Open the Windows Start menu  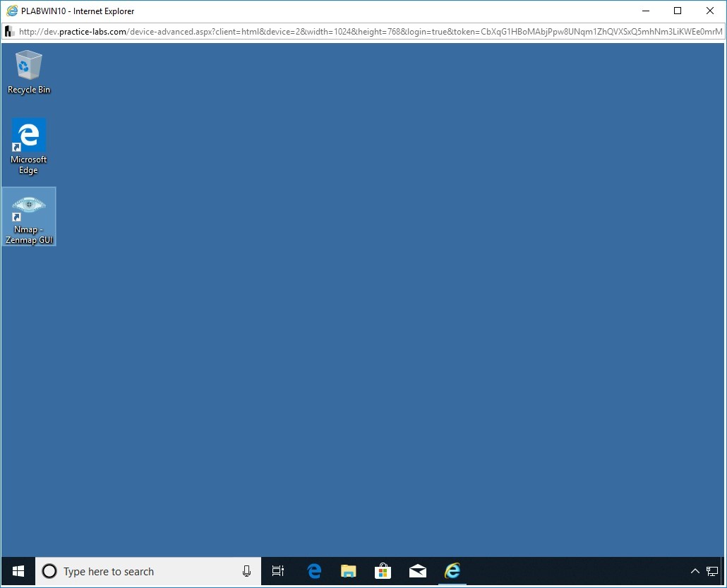pyautogui.click(x=18, y=571)
